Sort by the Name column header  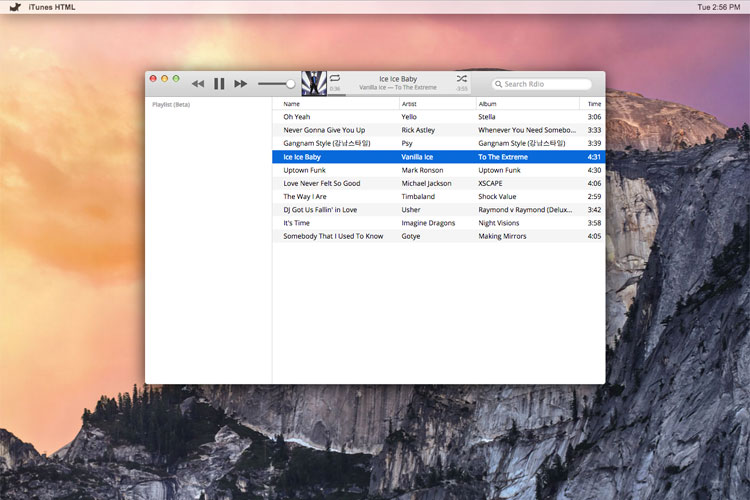291,104
